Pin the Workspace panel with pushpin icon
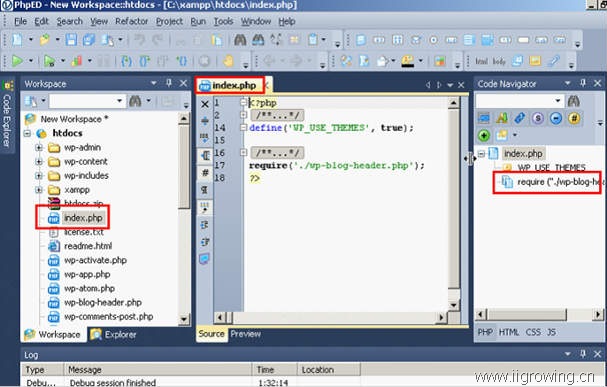 pos(169,83)
